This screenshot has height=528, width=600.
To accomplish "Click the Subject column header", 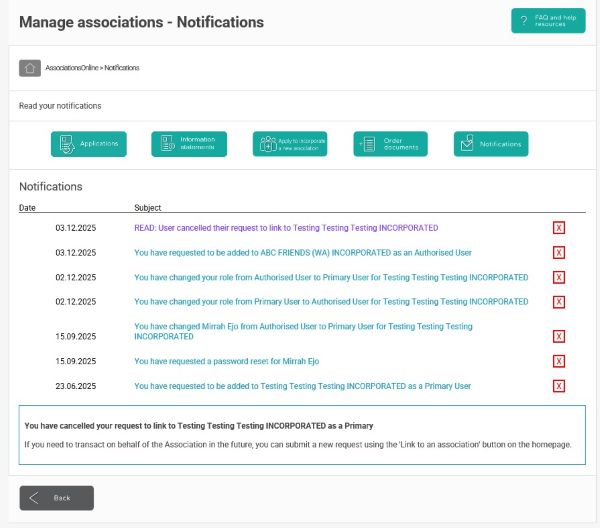I will pos(147,208).
